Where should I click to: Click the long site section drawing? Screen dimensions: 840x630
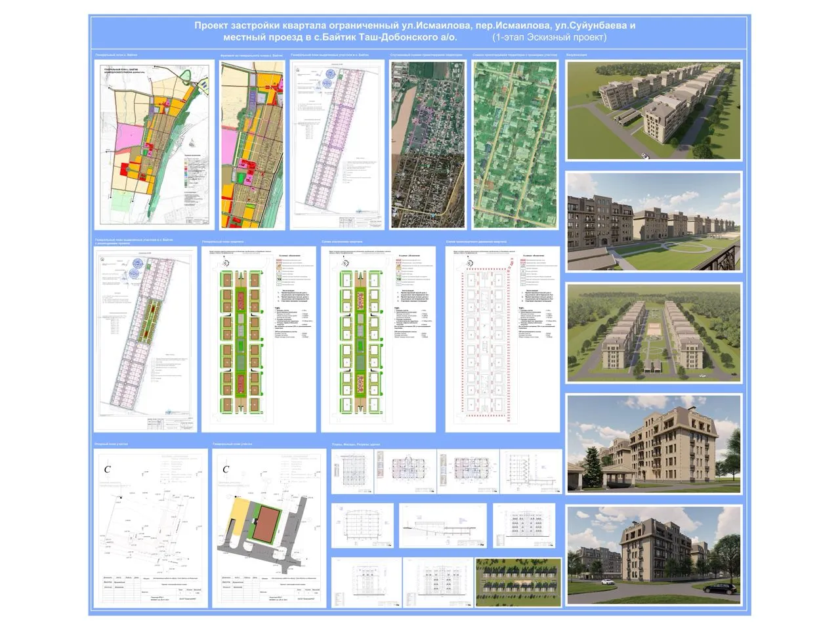443,526
